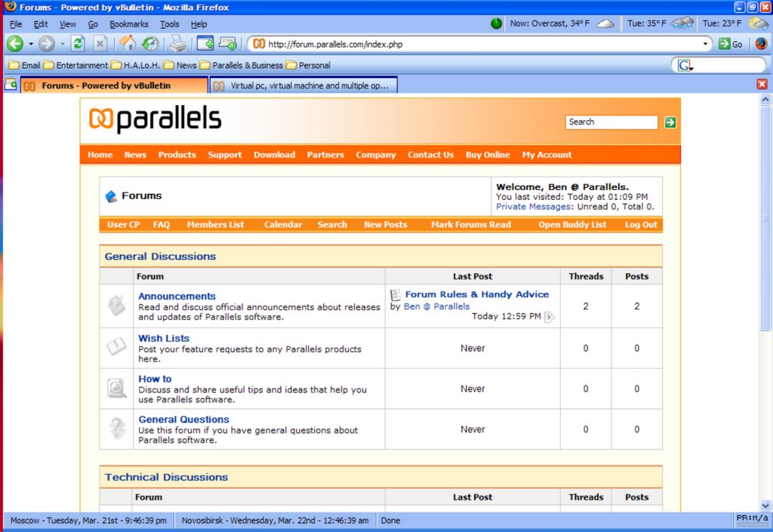Open the Announcements forum link
This screenshot has height=532, width=773.
pyautogui.click(x=177, y=296)
